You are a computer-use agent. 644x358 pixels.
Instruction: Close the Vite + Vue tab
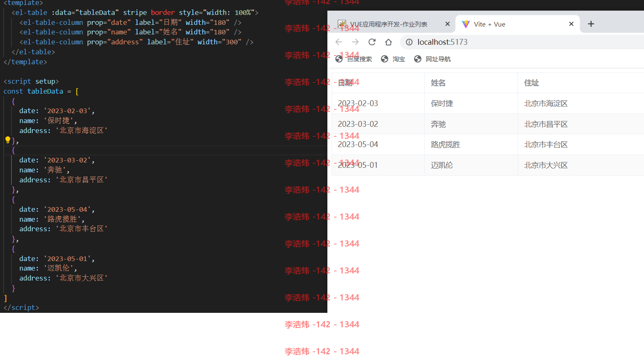[x=571, y=24]
